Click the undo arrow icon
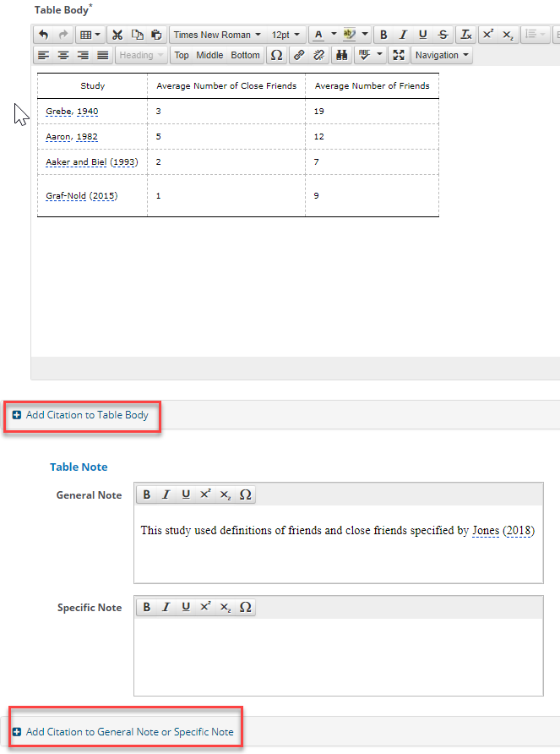Viewport: 560px width, 754px height. pos(44,35)
